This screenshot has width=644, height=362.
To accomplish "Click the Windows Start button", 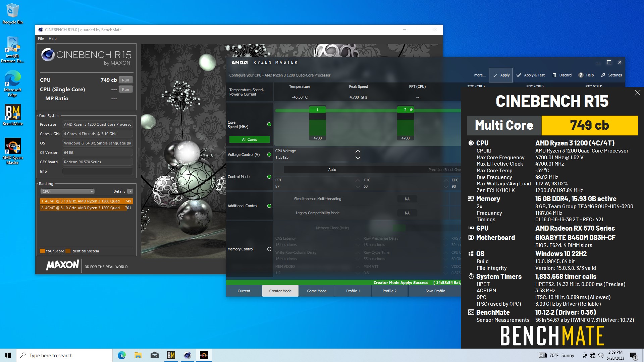I will pos(8,355).
